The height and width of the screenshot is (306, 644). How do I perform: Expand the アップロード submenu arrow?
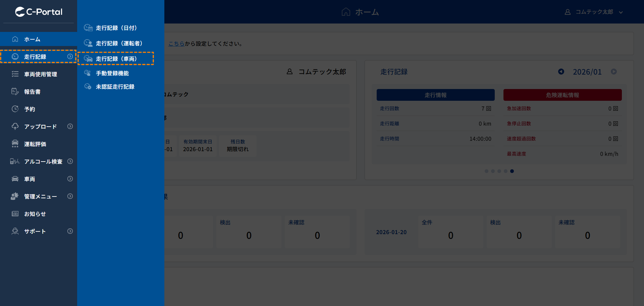pos(70,127)
